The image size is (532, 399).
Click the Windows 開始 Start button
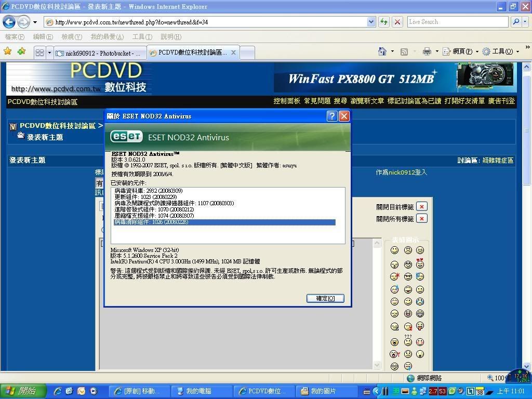(x=23, y=391)
